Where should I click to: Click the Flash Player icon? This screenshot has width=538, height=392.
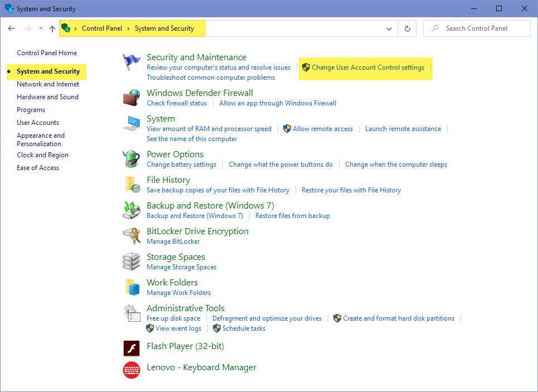click(x=132, y=348)
